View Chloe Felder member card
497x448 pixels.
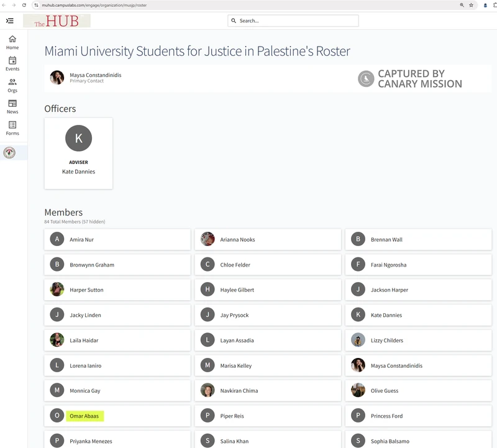(268, 265)
